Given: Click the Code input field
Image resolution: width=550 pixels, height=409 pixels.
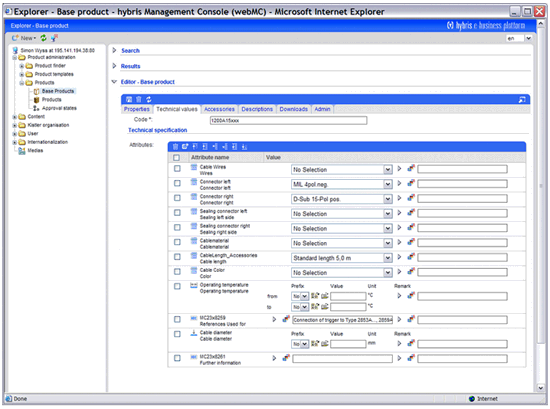Looking at the screenshot, I should pyautogui.click(x=288, y=121).
